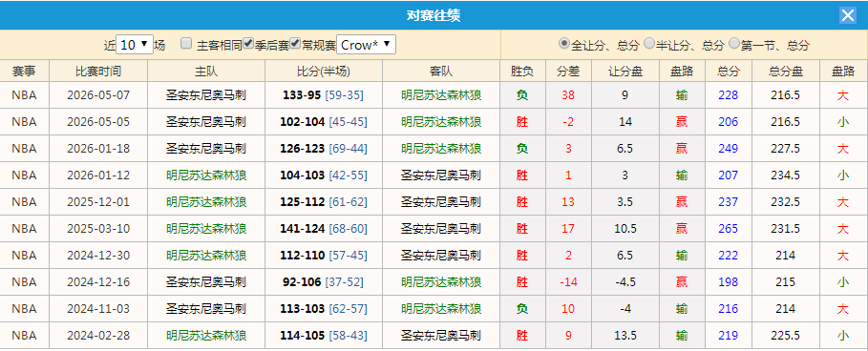Click the 比赛时间 column header
Viewport: 868px width, 351px height.
98,72
